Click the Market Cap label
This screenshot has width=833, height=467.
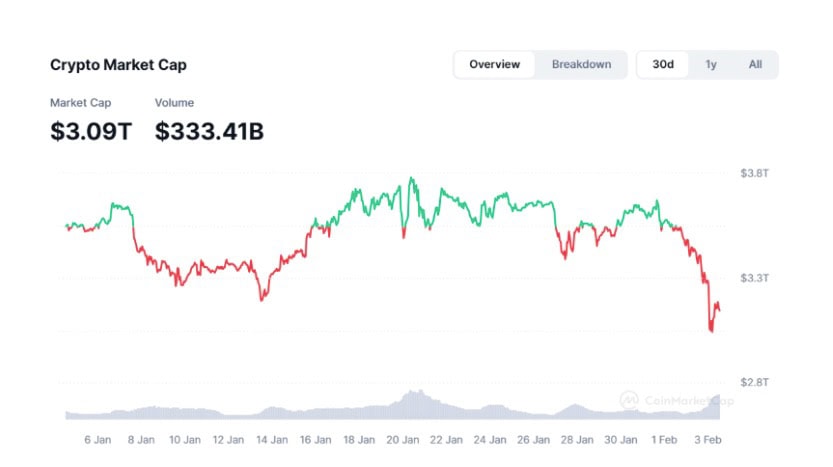pyautogui.click(x=80, y=103)
